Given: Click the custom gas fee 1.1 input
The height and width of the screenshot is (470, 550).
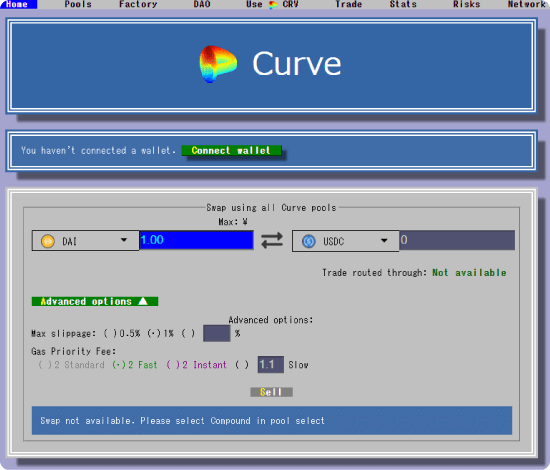Looking at the screenshot, I should (x=270, y=365).
